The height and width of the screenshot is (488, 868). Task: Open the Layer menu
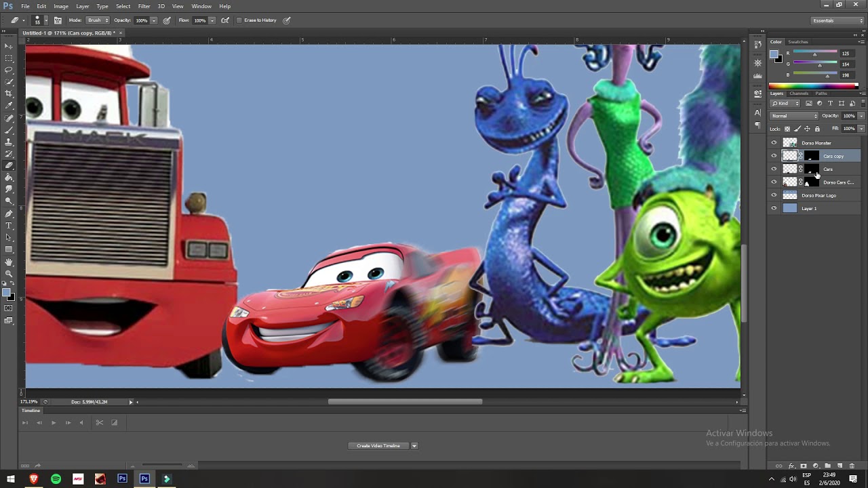click(x=82, y=6)
